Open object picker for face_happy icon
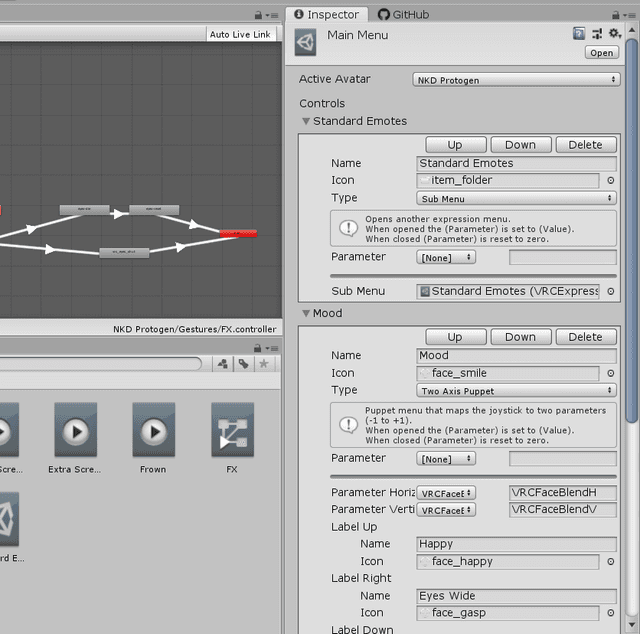The height and width of the screenshot is (634, 640). (x=611, y=562)
